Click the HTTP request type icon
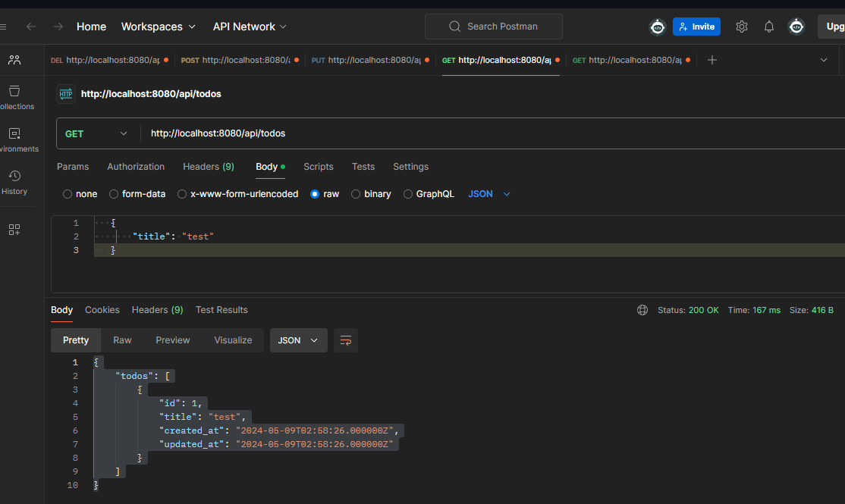This screenshot has width=845, height=504. tap(66, 94)
